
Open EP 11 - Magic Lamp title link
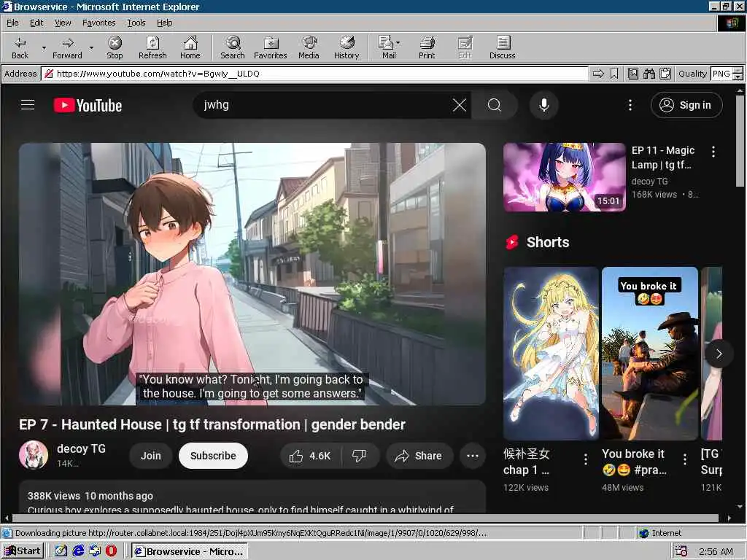[663, 157]
